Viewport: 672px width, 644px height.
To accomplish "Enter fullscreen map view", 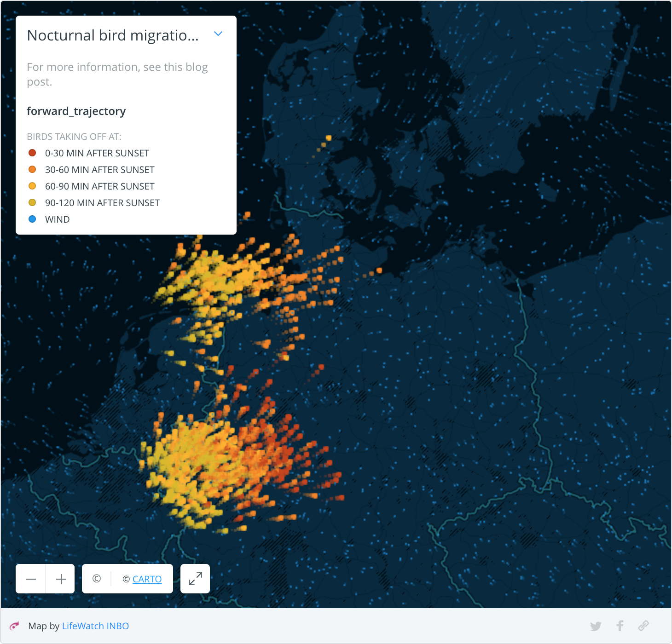I will [x=195, y=579].
